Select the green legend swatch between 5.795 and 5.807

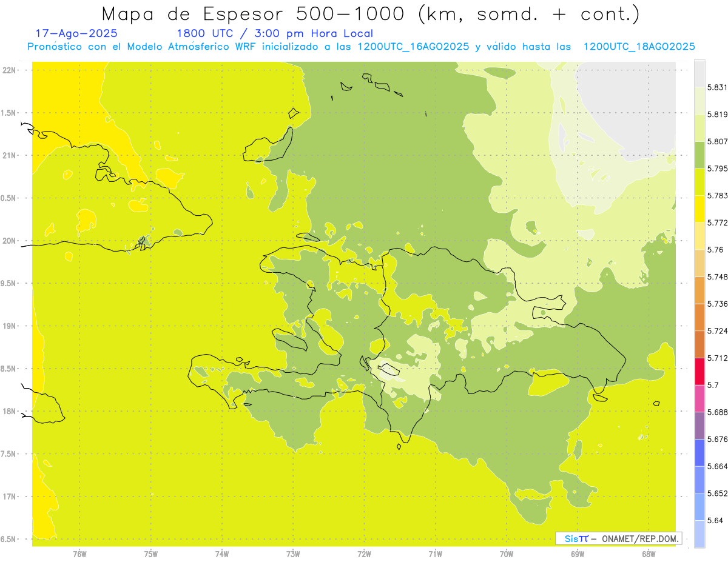click(699, 155)
